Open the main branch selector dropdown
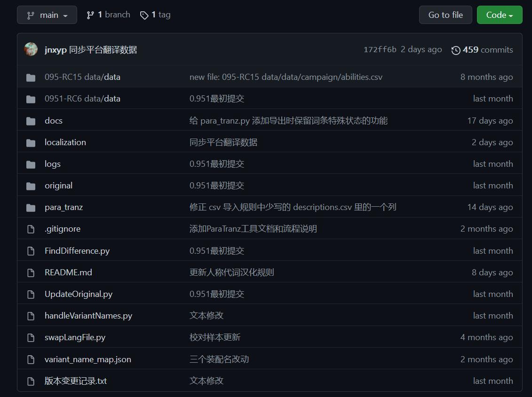This screenshot has width=532, height=397. coord(47,15)
